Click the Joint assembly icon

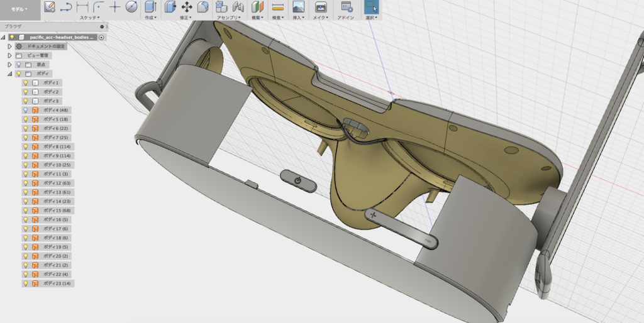coord(238,6)
